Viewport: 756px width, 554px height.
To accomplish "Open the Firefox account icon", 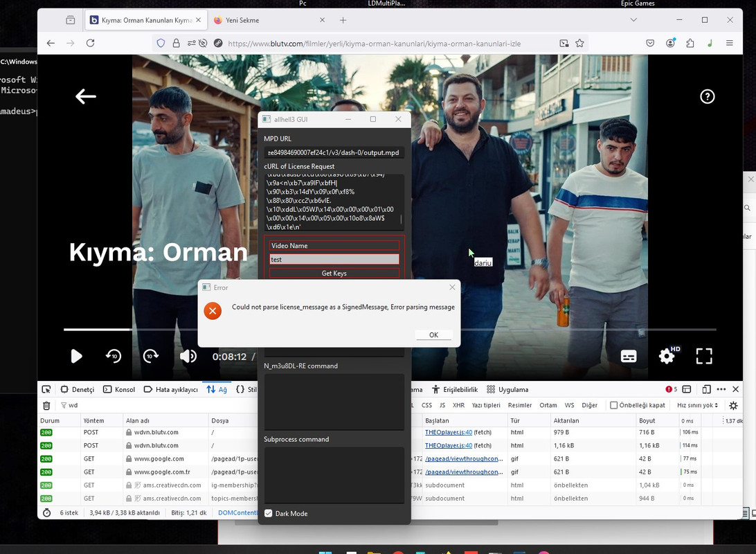I will click(670, 43).
